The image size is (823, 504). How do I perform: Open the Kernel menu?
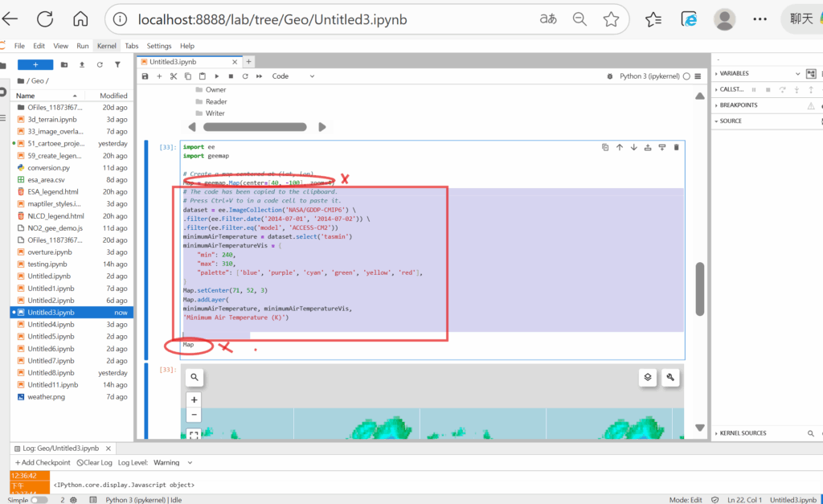(x=106, y=46)
